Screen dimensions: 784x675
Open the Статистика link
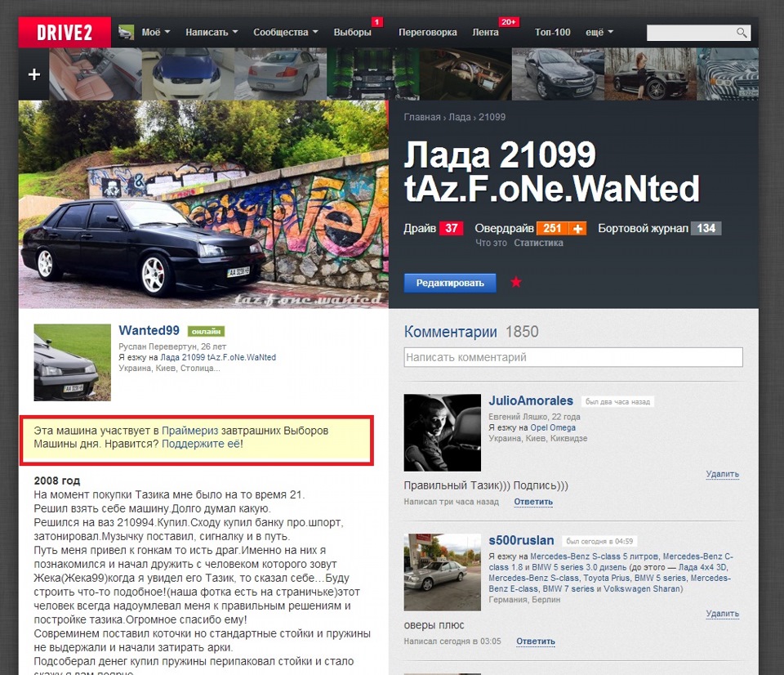[538, 243]
